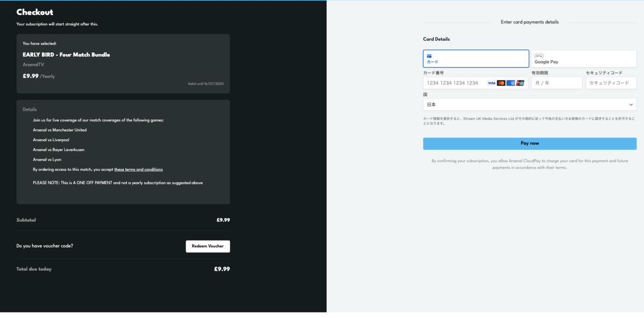
Task: Click the American Express brand icon
Action: coord(511,83)
